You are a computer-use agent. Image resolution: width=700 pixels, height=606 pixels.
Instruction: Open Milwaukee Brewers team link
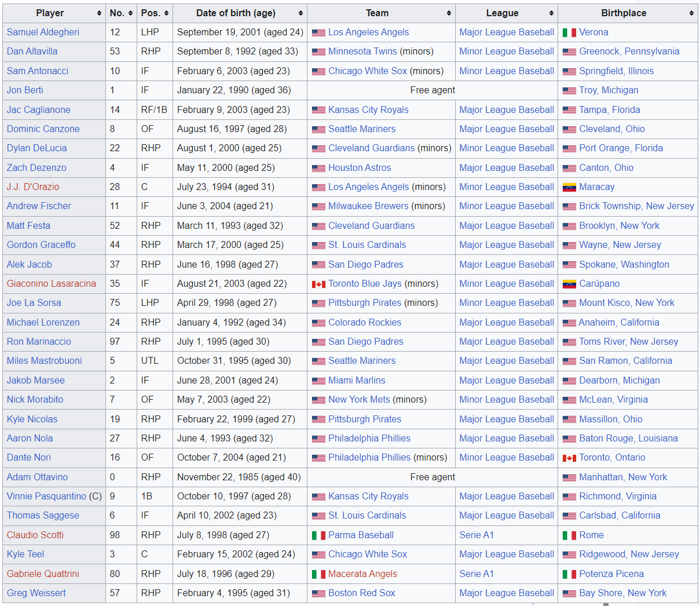point(368,206)
